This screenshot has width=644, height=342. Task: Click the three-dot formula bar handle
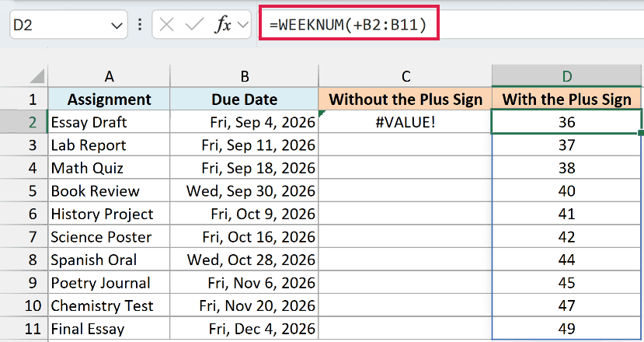tap(140, 25)
